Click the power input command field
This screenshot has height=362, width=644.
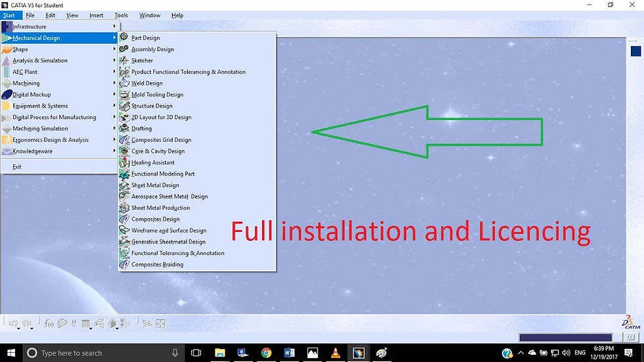click(566, 338)
